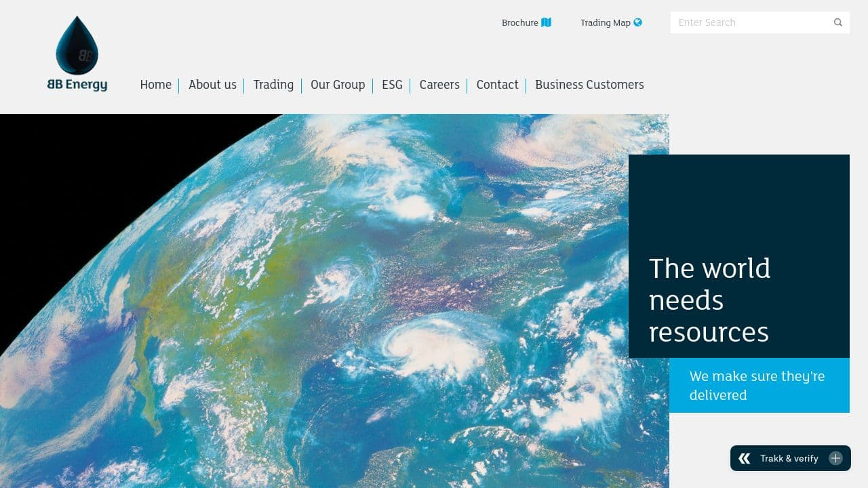Click the blue 'We make sure they're delivered' banner
Viewport: 868px width, 488px height.
(x=759, y=385)
